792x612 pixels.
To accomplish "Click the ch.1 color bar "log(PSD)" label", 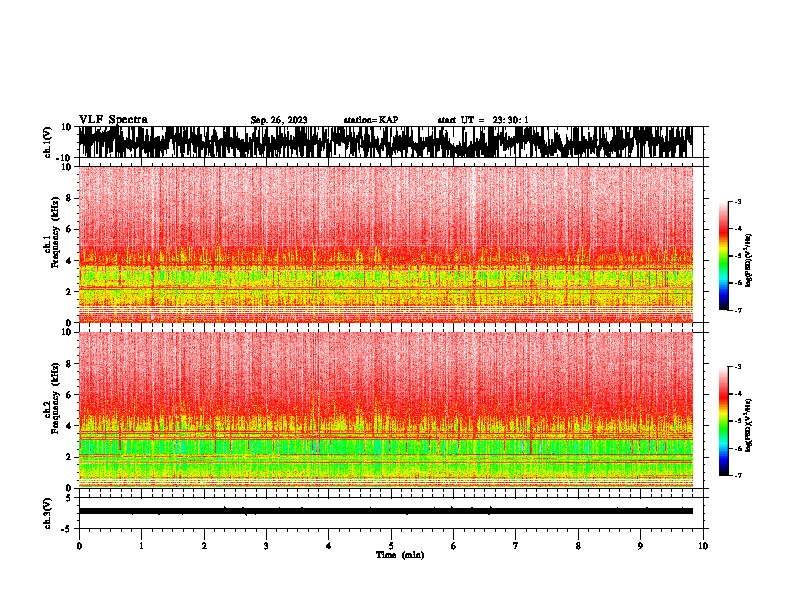I will pos(749,260).
